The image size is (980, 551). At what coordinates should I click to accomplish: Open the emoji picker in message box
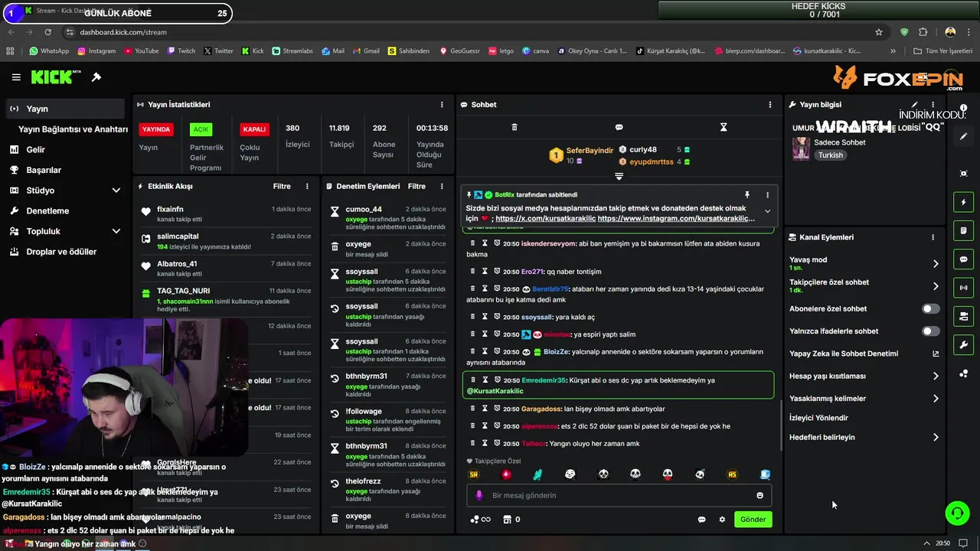point(759,495)
